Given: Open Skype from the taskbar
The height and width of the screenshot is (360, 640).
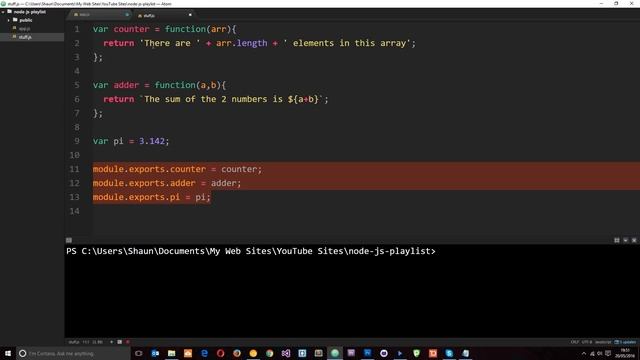Looking at the screenshot, I should (x=449, y=353).
